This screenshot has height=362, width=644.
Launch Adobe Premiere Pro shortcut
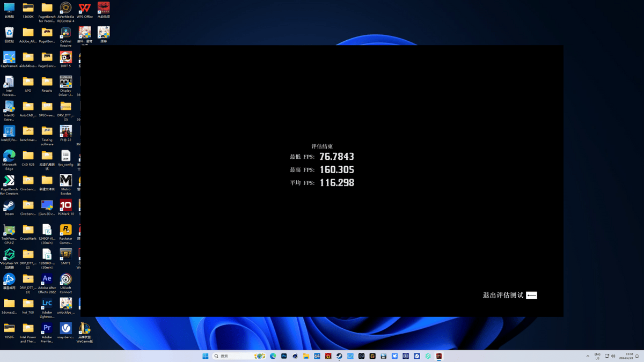(47, 333)
